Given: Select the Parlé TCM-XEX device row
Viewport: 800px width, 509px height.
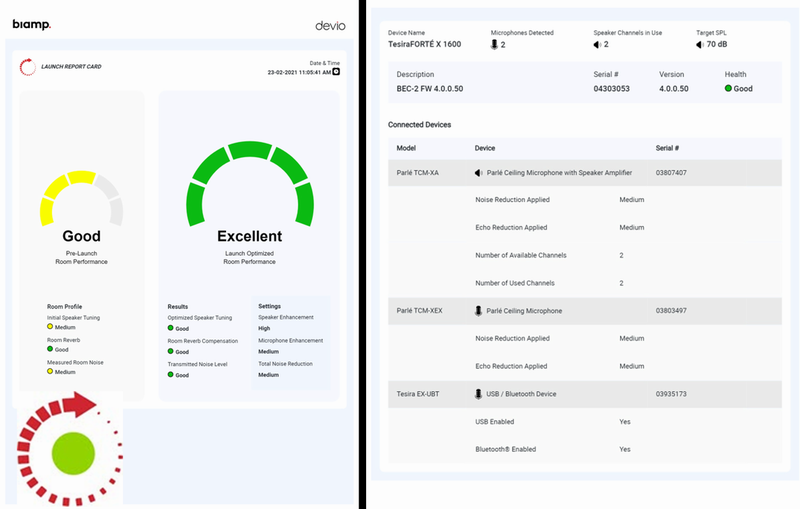Looking at the screenshot, I should pos(585,311).
